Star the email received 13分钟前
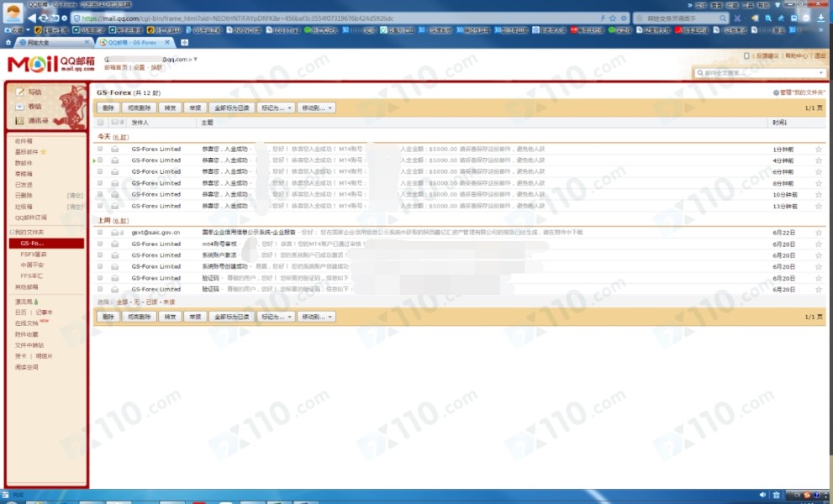Viewport: 833px width, 504px height. [x=819, y=206]
